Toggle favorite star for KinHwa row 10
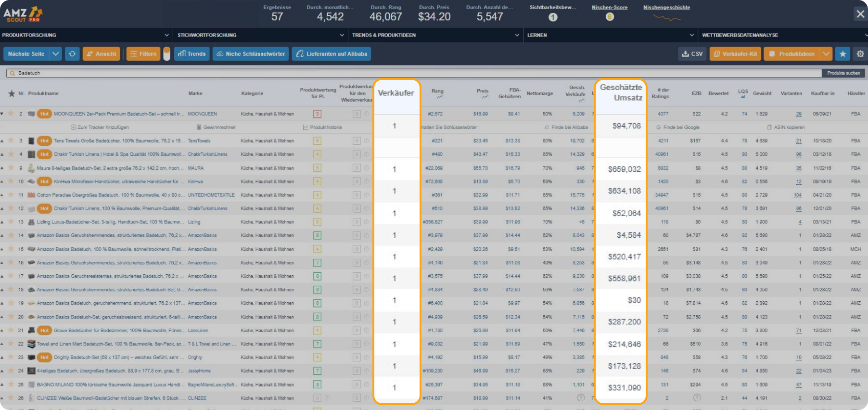 click(x=10, y=181)
